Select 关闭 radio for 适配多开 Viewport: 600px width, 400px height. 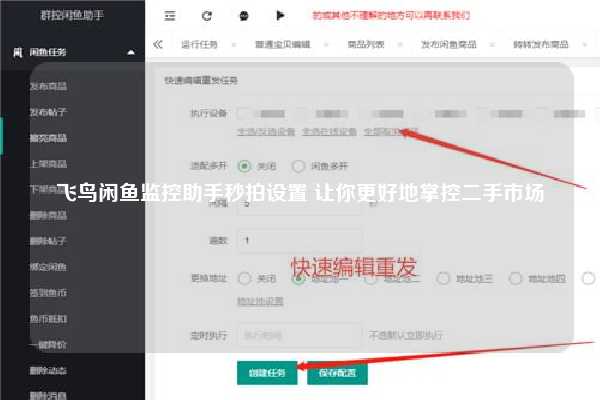click(x=245, y=166)
